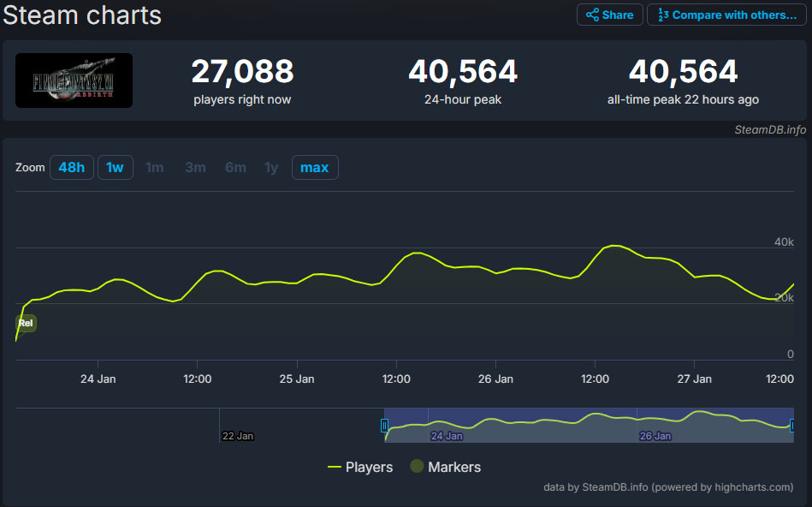Switch the chart zoom to max
This screenshot has height=507, width=812.
pos(315,168)
